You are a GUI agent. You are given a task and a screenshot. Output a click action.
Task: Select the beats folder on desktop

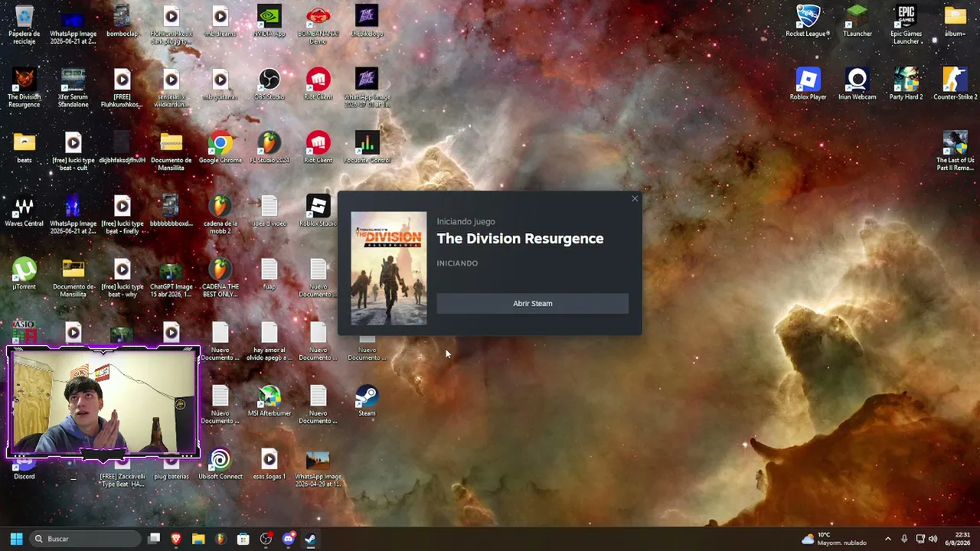click(24, 148)
